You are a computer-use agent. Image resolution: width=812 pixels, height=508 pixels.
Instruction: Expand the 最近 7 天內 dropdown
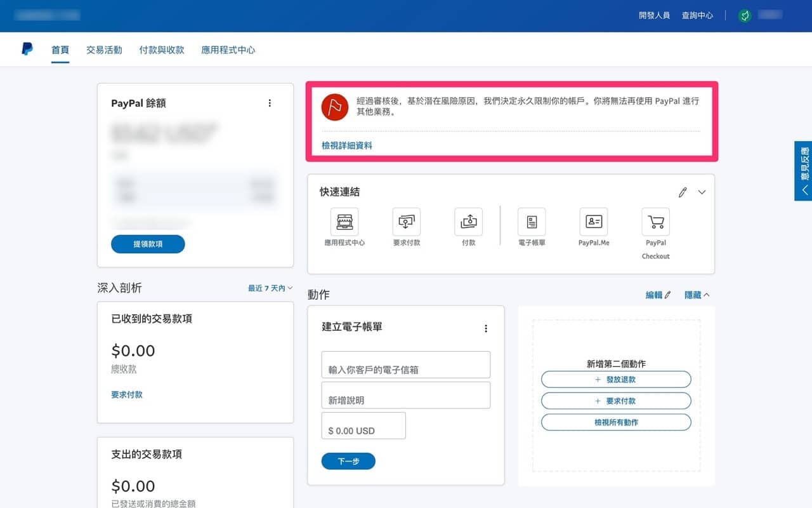[x=270, y=288]
